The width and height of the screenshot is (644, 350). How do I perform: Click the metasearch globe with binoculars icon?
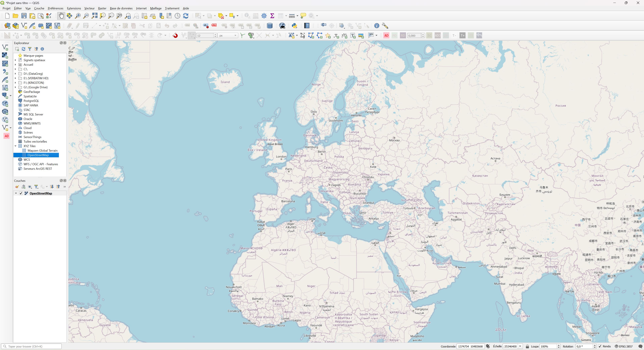pos(282,26)
